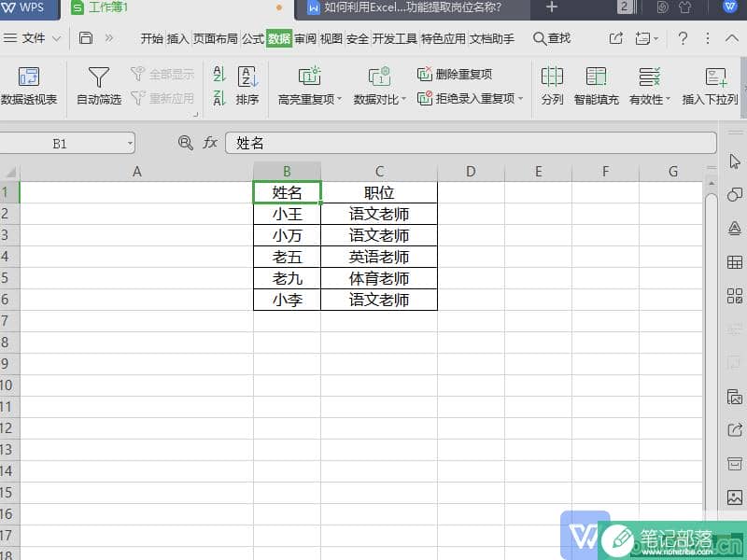
Task: Sort descending Z to A
Action: pos(219,98)
